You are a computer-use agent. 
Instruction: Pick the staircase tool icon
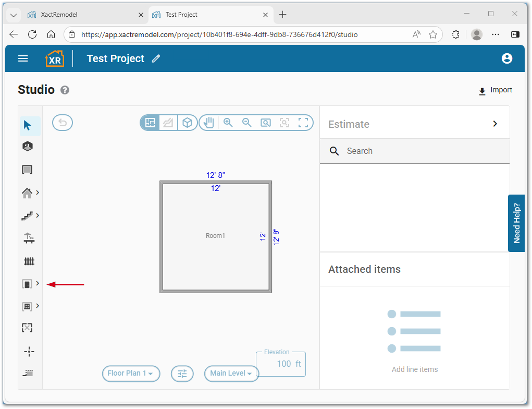pyautogui.click(x=27, y=215)
